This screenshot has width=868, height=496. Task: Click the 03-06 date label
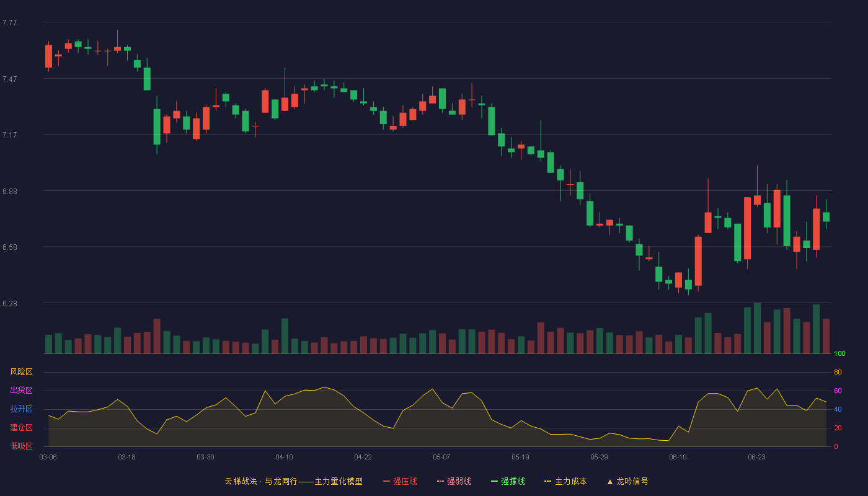tap(48, 457)
